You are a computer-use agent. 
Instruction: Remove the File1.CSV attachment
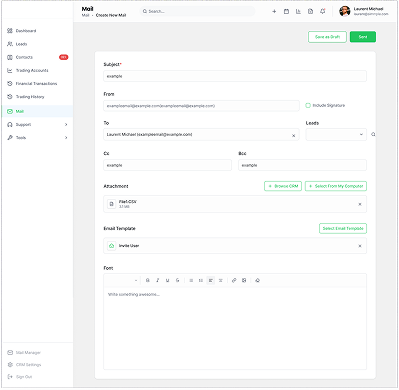(x=360, y=204)
